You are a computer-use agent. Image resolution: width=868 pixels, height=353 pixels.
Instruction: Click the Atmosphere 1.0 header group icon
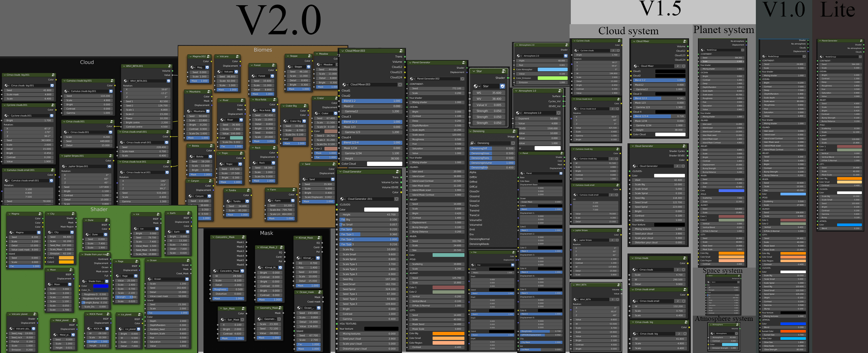coord(560,91)
